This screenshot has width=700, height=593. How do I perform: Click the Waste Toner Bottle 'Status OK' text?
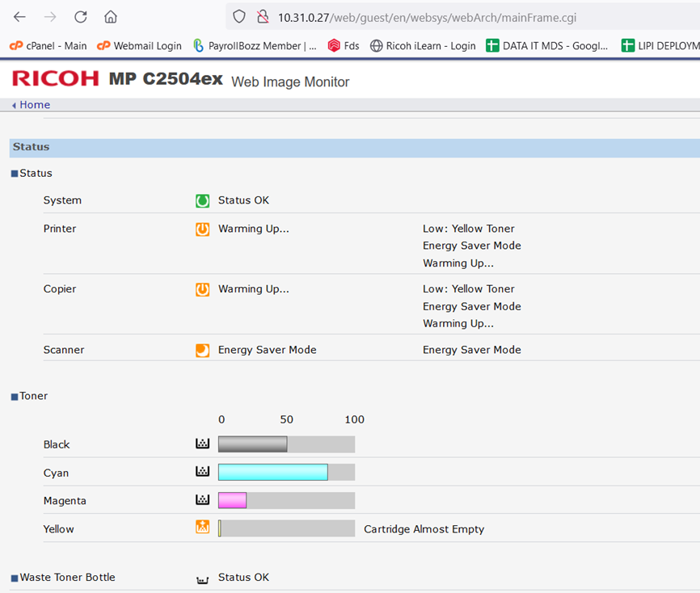coord(244,578)
